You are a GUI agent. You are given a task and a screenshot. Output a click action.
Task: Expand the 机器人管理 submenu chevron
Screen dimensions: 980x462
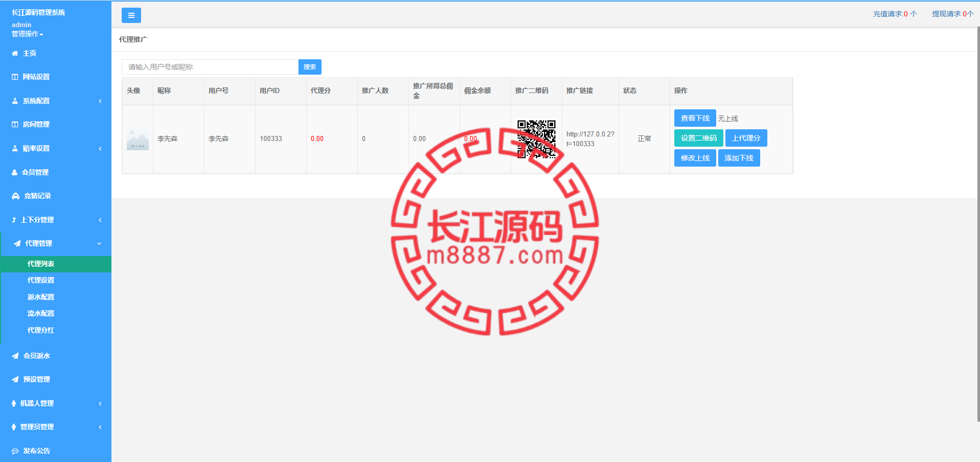coord(100,403)
